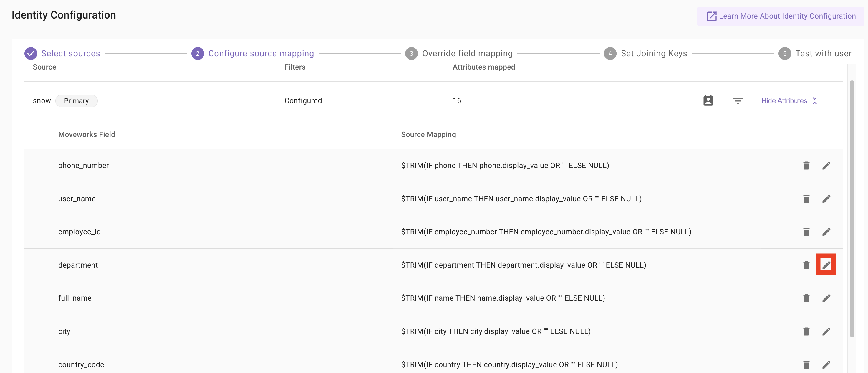Screen dimensions: 868x373
Task: Click the Source column header
Action: (44, 67)
